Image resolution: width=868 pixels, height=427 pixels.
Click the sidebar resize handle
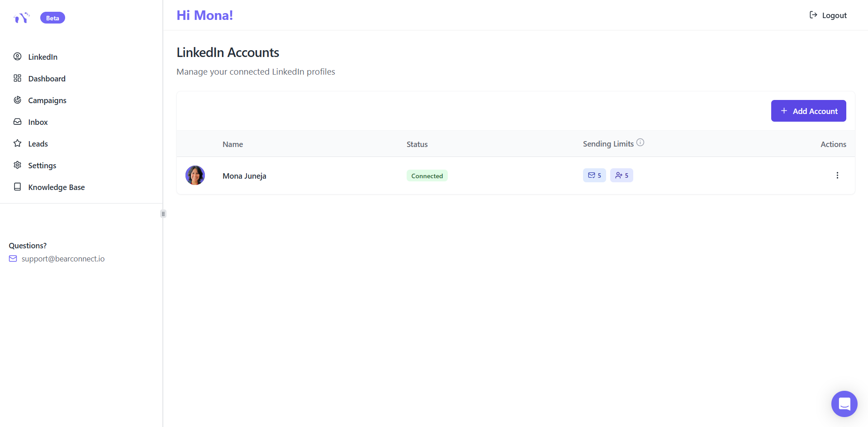162,213
